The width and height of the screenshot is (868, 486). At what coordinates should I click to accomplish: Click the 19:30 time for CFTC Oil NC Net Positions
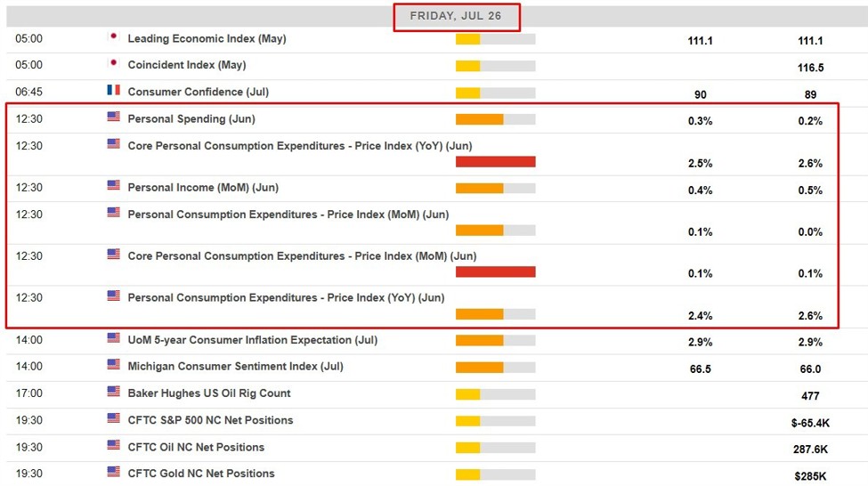28,447
